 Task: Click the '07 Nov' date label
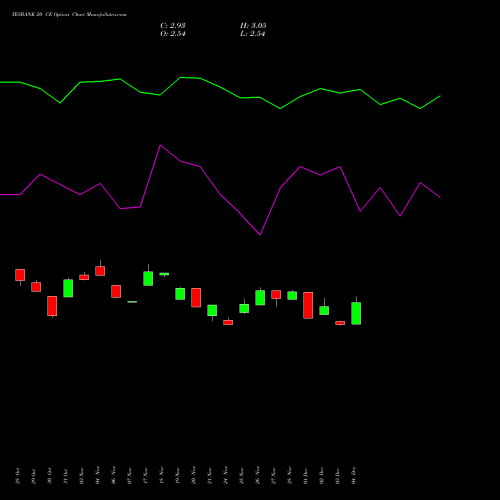pyautogui.click(x=129, y=475)
